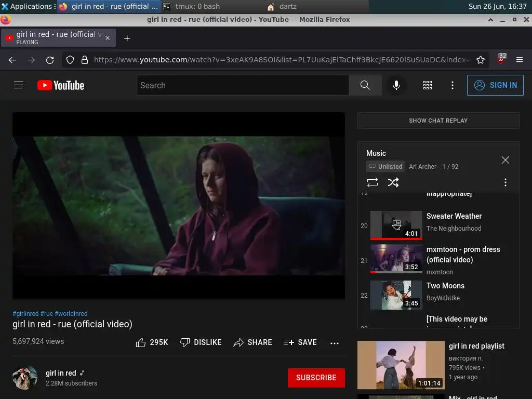
Task: Open the YouTube apps grid
Action: (x=428, y=85)
